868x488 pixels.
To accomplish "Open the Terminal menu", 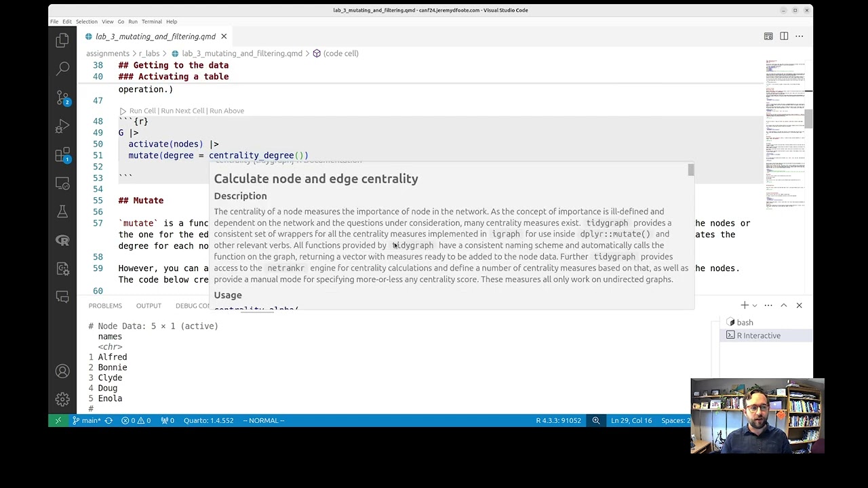I will click(x=151, y=22).
